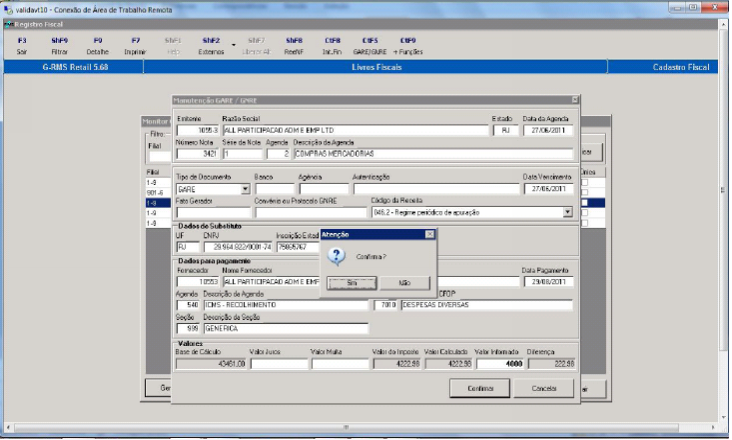Click the Razão Social field

click(x=355, y=130)
